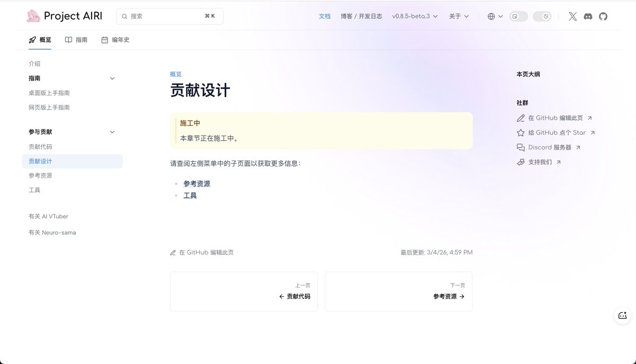
Task: Expand the 关于 dropdown menu
Action: tap(459, 16)
